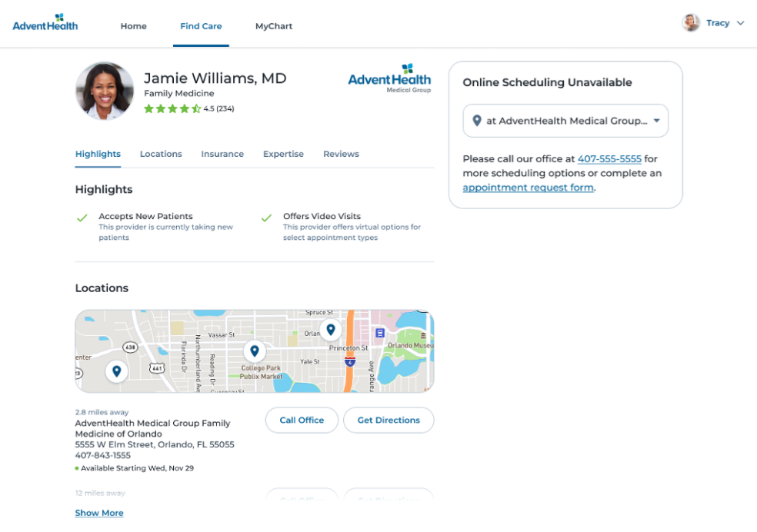View Jamie Williams profile photo

[105, 91]
